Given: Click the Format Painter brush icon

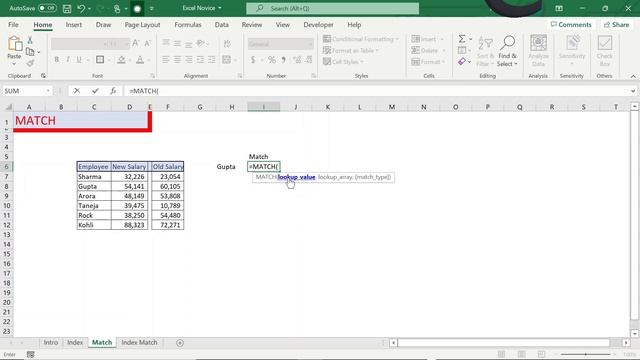Looking at the screenshot, I should pos(30,63).
